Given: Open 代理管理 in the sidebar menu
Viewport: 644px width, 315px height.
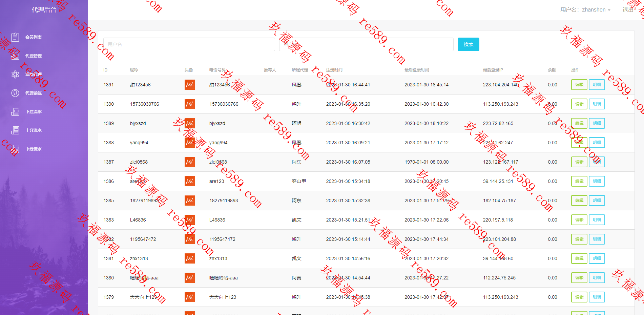Looking at the screenshot, I should point(34,56).
